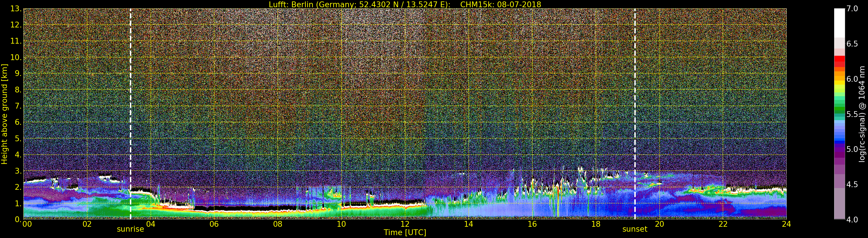The image size is (868, 238).
Task: Click the "sunset" label below the time axis
Action: click(635, 229)
